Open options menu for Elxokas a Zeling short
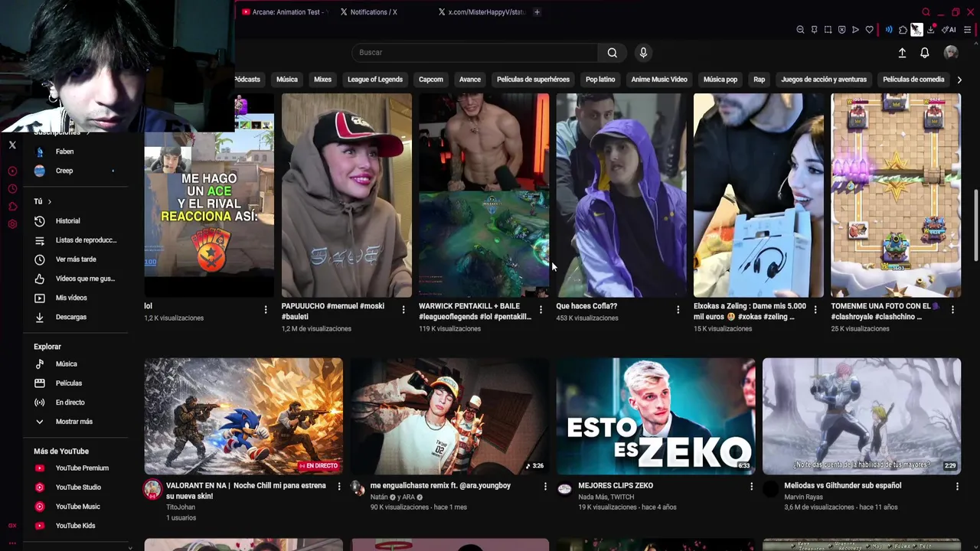 point(815,310)
